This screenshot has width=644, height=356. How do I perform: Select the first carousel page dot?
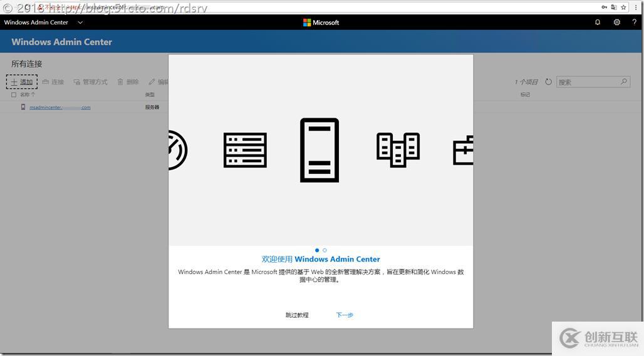(316, 250)
